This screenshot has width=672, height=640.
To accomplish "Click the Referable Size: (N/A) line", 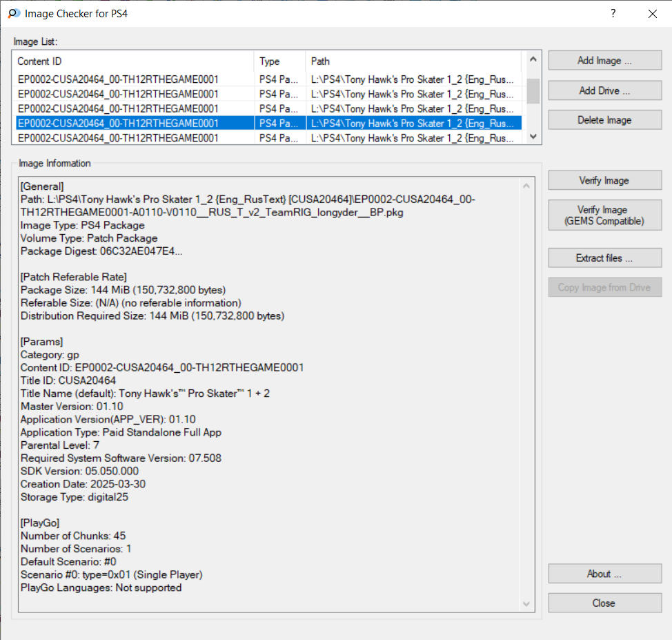I will pos(130,303).
